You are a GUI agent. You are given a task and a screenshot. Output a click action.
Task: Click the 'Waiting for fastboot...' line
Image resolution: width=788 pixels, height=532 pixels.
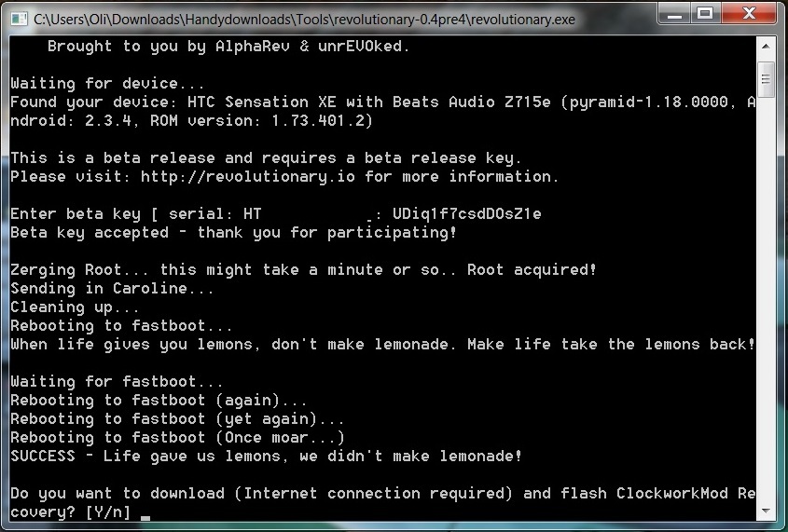coord(117,382)
